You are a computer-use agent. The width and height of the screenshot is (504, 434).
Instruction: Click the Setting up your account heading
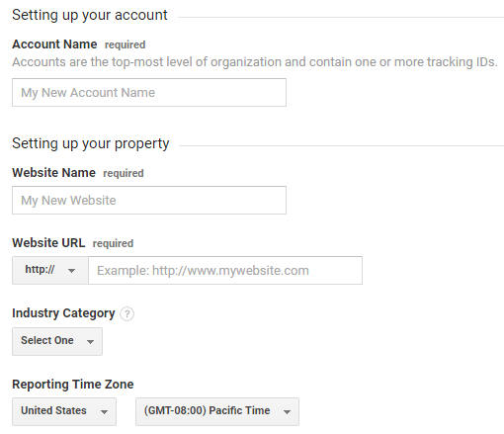[90, 15]
